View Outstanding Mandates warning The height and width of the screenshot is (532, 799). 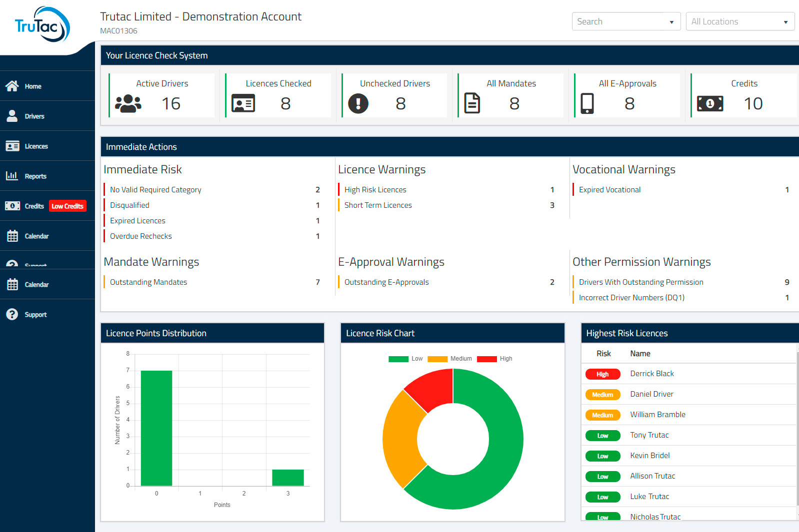[x=148, y=282]
